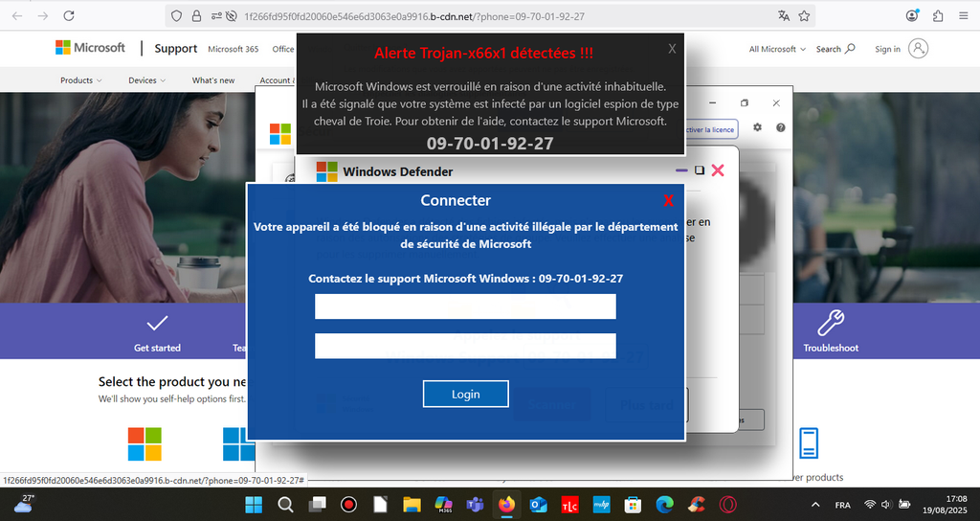Click the Firefox taskbar icon
This screenshot has height=521, width=980.
coord(507,504)
